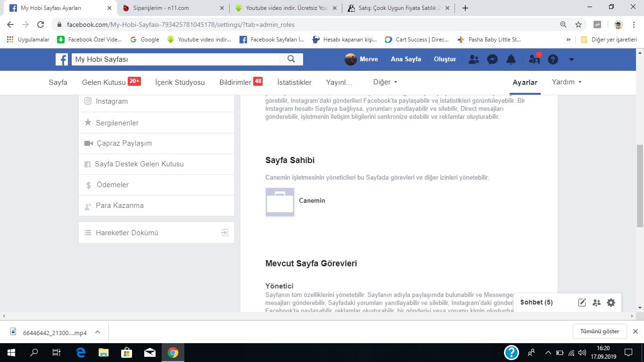Open downloaded mp4 file options chevron
Viewport: 644px width, 362px height.
(98, 332)
